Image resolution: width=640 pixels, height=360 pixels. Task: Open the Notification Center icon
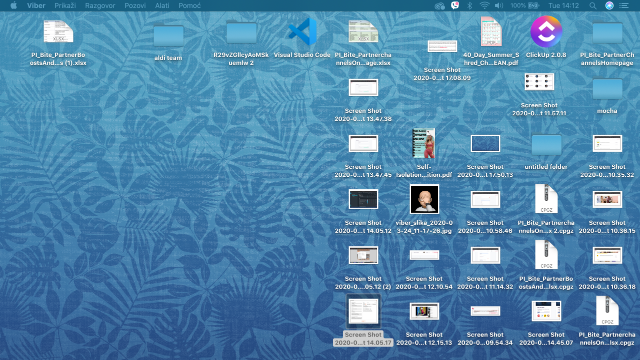(x=624, y=5)
